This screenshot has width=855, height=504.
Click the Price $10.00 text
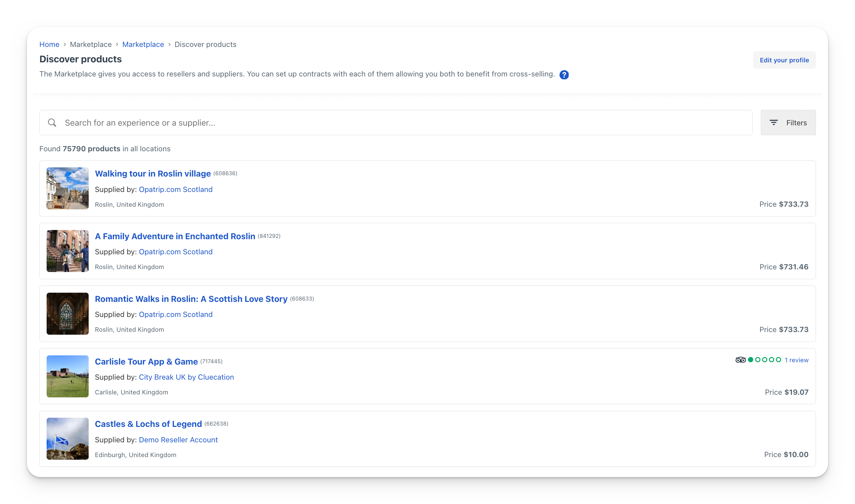click(786, 455)
